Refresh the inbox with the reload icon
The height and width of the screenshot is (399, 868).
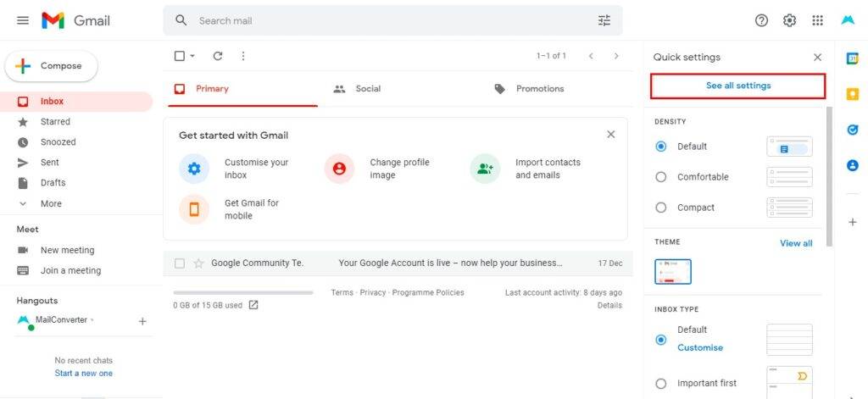tap(218, 56)
